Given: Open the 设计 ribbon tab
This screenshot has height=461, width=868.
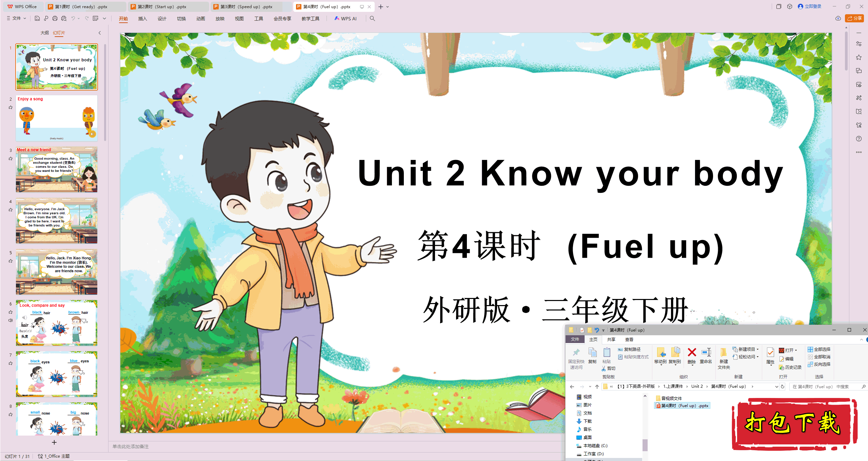Looking at the screenshot, I should coord(162,19).
